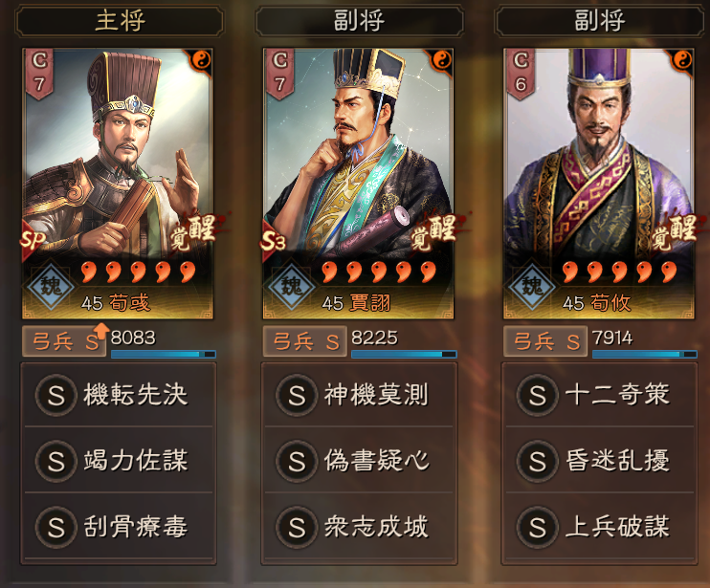
Task: Tap the 魏 faction emblem on 賈詡's card
Action: coord(292,286)
